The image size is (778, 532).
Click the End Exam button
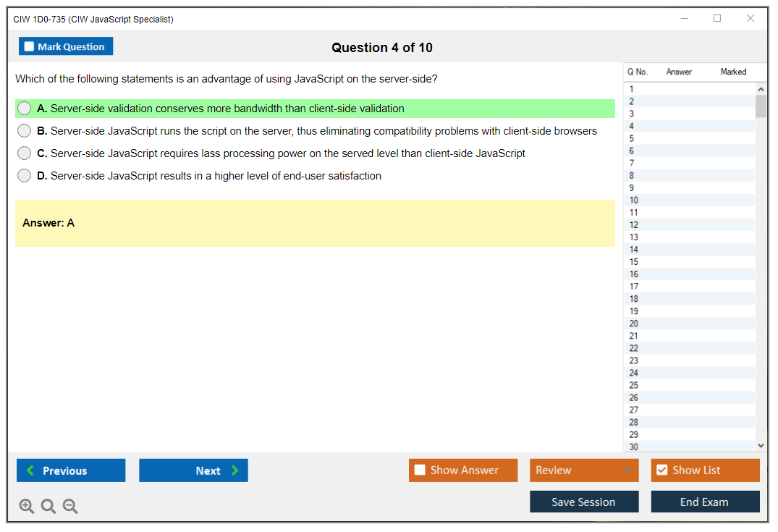click(705, 502)
